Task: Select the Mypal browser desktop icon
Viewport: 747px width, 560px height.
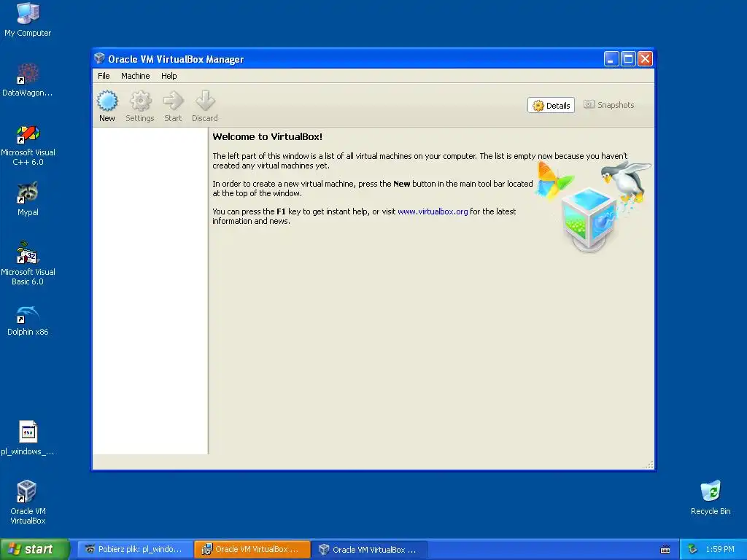Action: 28,199
